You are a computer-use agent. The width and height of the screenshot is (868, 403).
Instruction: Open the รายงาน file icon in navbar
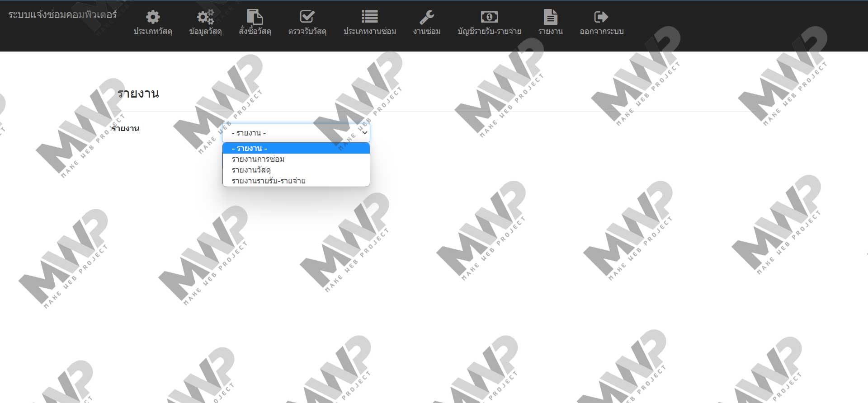550,17
